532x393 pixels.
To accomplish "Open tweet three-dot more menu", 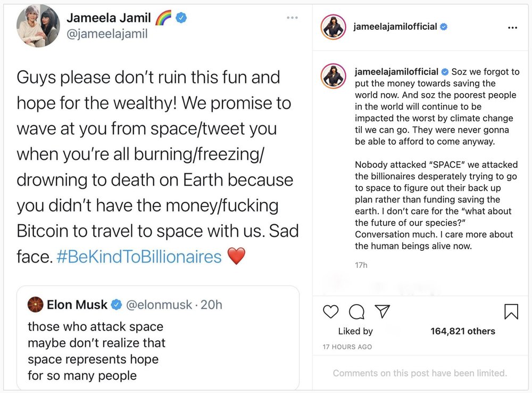I will (292, 18).
